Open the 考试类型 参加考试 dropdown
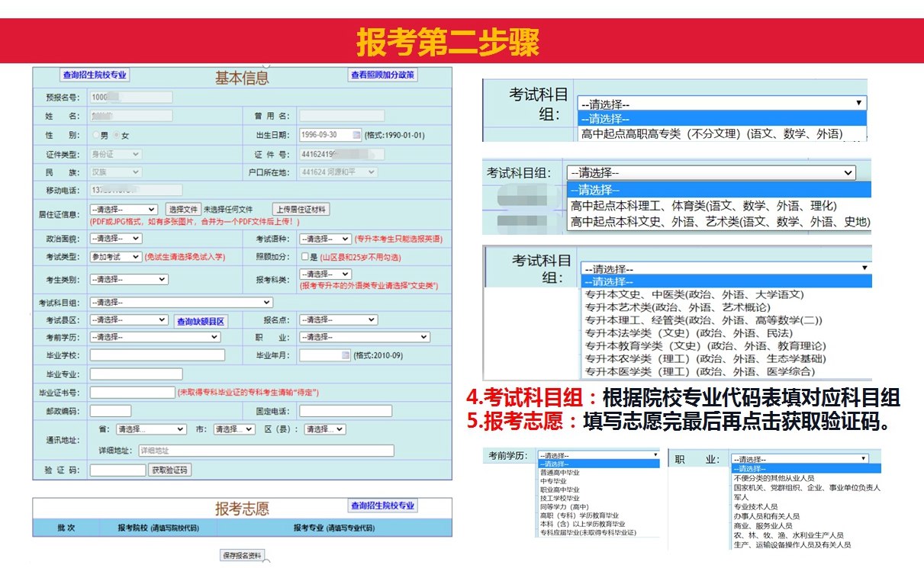The height and width of the screenshot is (568, 924). 115,257
